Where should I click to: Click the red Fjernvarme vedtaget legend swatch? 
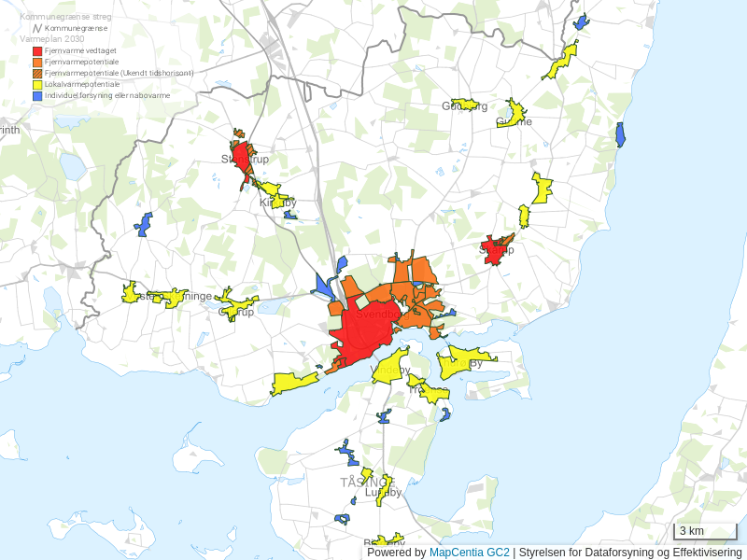37,50
